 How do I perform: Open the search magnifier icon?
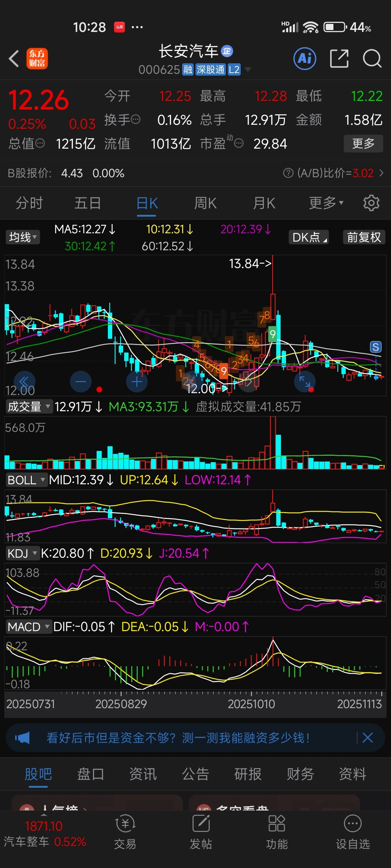372,59
